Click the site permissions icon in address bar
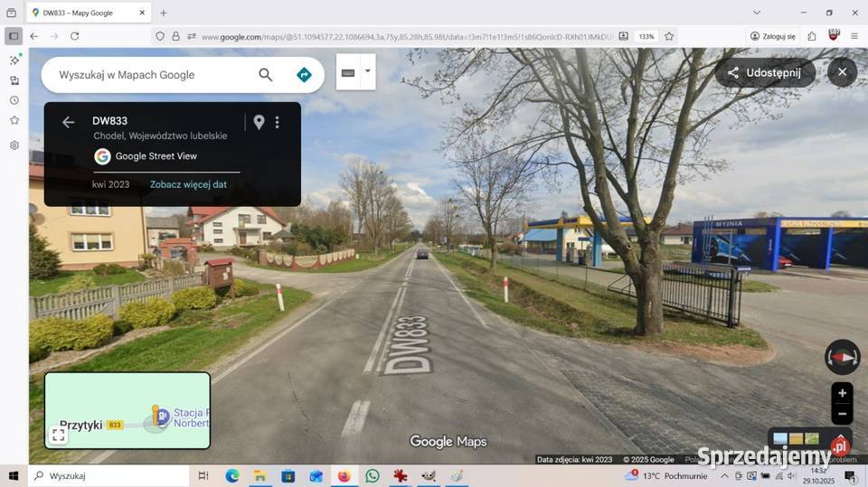868x487 pixels. point(192,36)
